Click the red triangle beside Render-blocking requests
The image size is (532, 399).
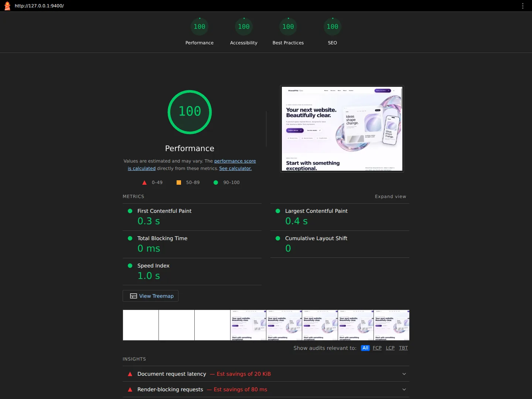(130, 389)
